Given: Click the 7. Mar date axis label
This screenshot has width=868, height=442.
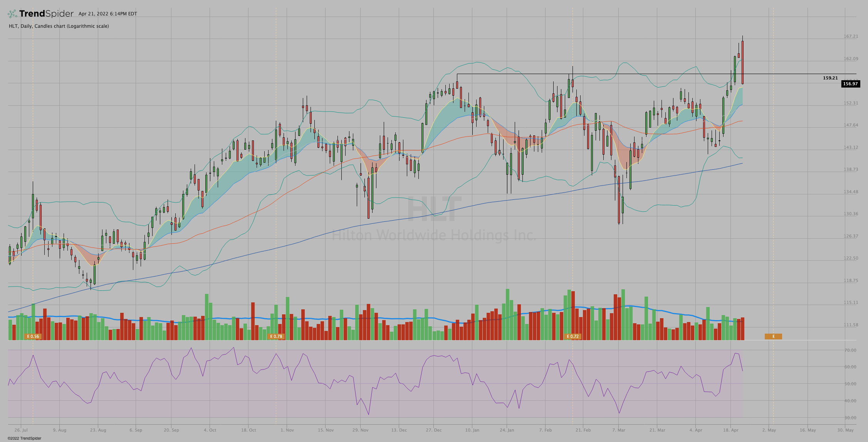Looking at the screenshot, I should pyautogui.click(x=619, y=430).
